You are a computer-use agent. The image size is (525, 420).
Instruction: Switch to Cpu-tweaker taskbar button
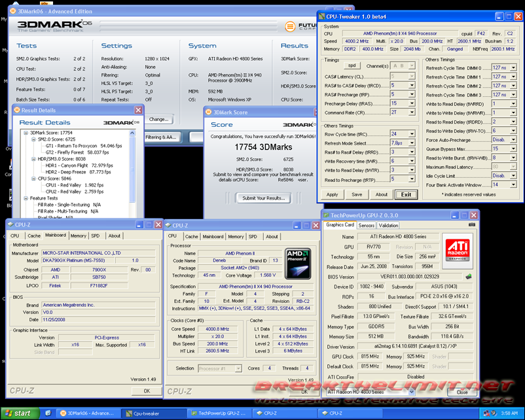[153, 413]
